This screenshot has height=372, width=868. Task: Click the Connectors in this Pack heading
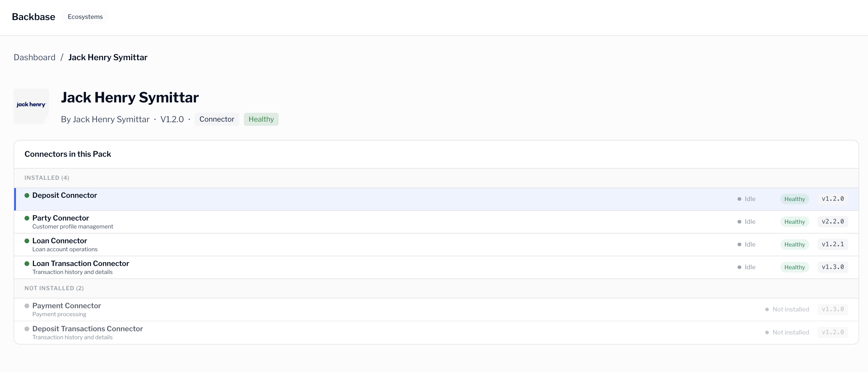point(68,154)
